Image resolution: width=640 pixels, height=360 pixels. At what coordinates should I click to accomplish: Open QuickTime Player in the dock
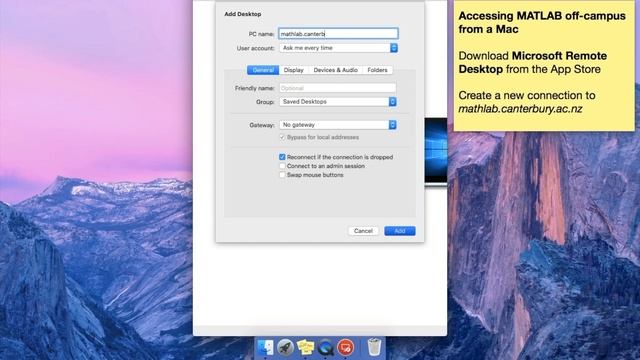click(x=325, y=348)
